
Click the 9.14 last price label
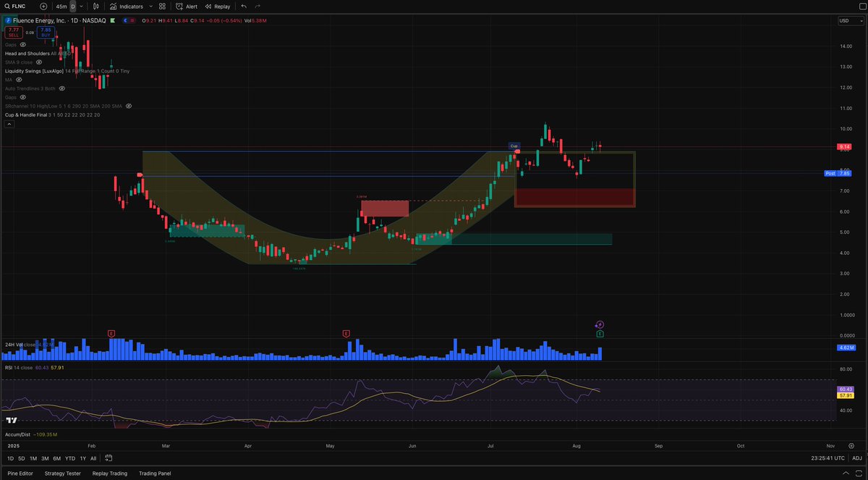(844, 147)
